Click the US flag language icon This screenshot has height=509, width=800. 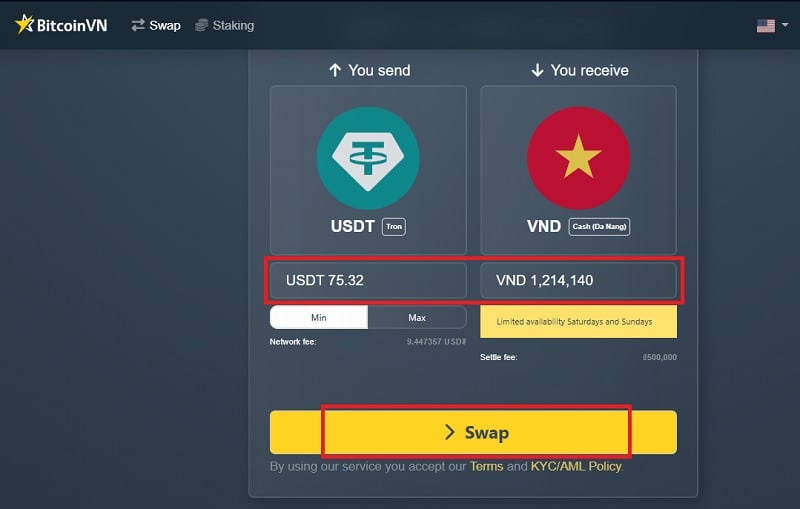[x=765, y=26]
